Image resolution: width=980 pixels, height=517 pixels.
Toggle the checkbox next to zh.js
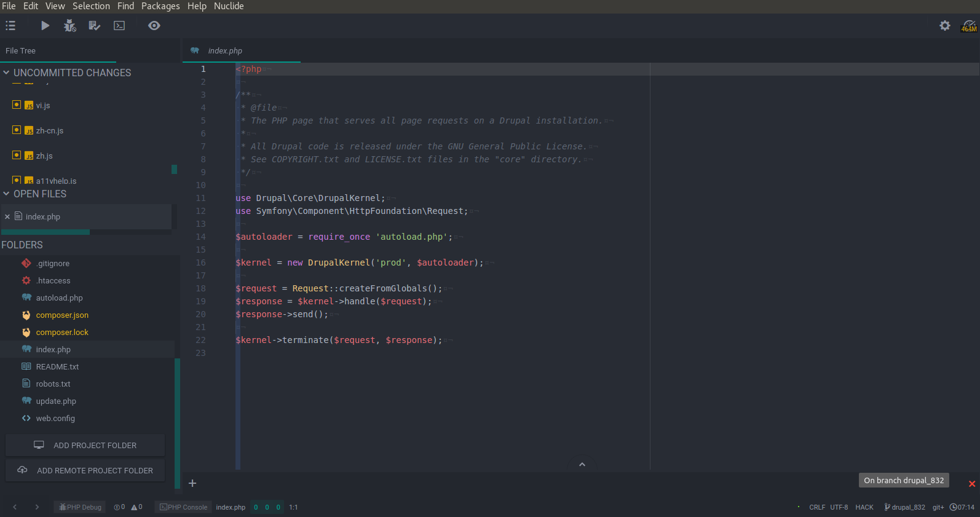click(x=17, y=156)
